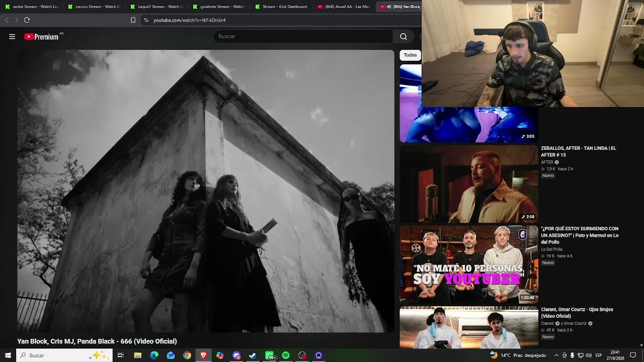Launch File Explorer from the taskbar
644x362 pixels.
[x=137, y=355]
